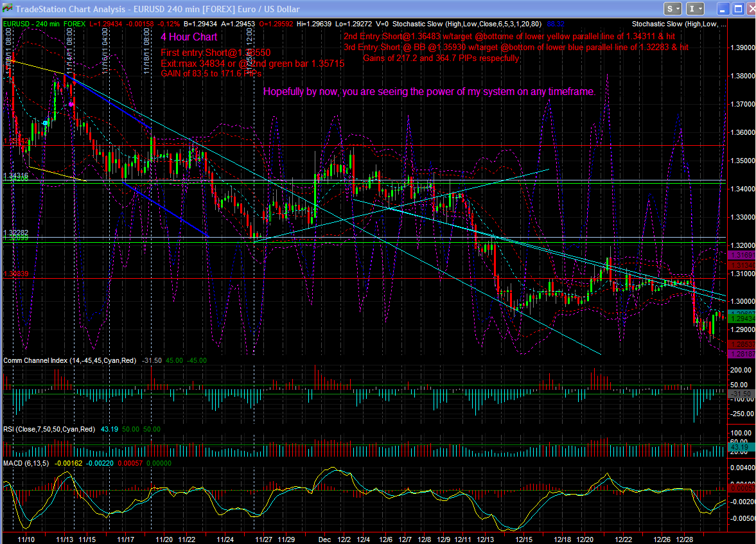Screen dimensions: 756x544
Task: Click the Dec label on date axis
Action: (324, 539)
